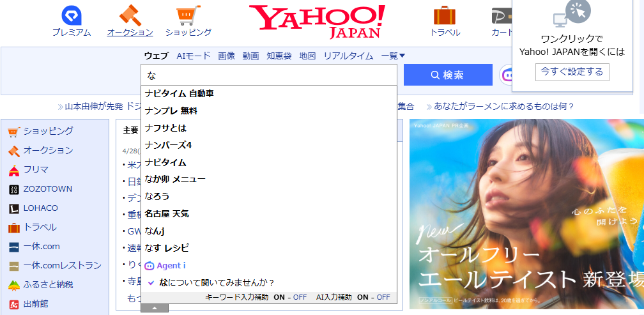Select suggestion なか卯 メニュー
The image size is (644, 315).
point(269,179)
